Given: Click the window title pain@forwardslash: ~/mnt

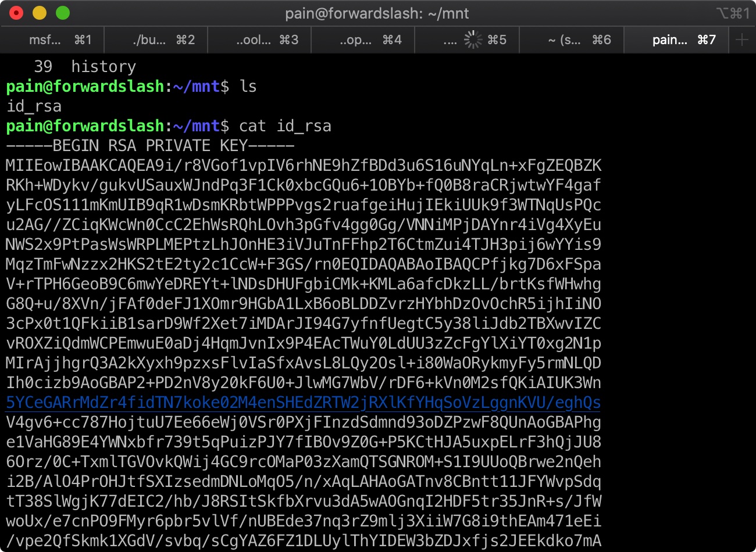Looking at the screenshot, I should [x=377, y=13].
